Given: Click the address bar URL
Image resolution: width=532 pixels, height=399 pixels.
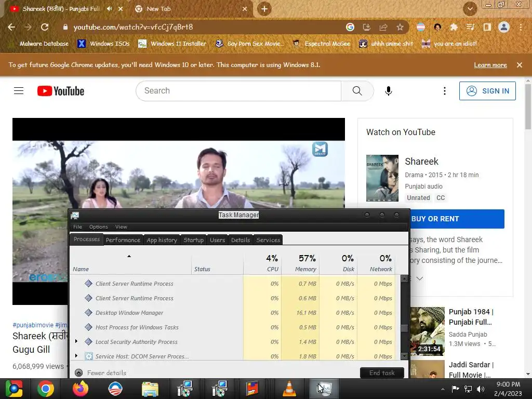Looking at the screenshot, I should tap(133, 27).
